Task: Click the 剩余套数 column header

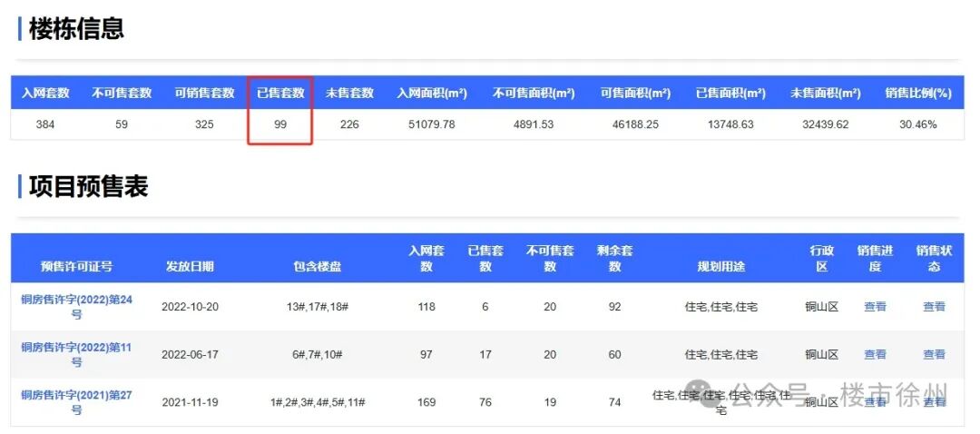Action: tap(615, 258)
